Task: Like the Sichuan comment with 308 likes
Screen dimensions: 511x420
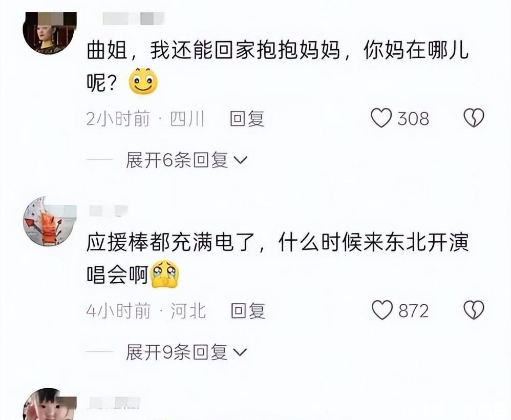Action: click(381, 118)
